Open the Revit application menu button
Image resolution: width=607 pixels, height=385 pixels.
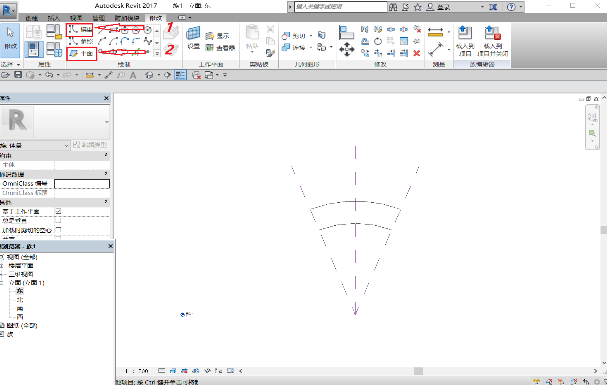click(8, 10)
